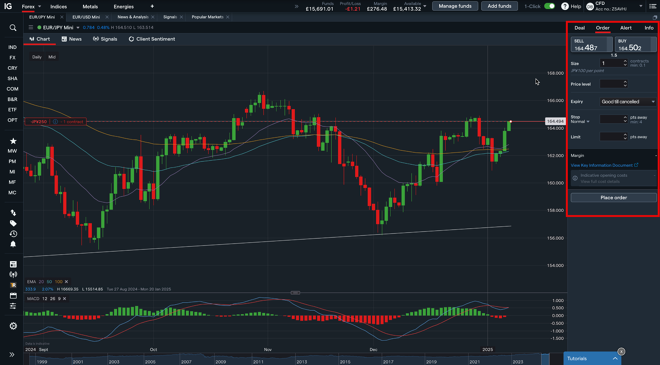Open the news page icon in sidebar

click(13, 264)
